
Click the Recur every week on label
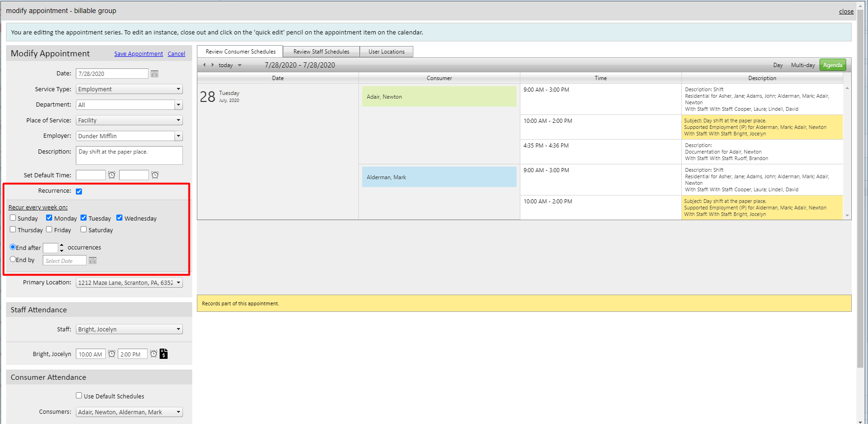click(x=38, y=208)
